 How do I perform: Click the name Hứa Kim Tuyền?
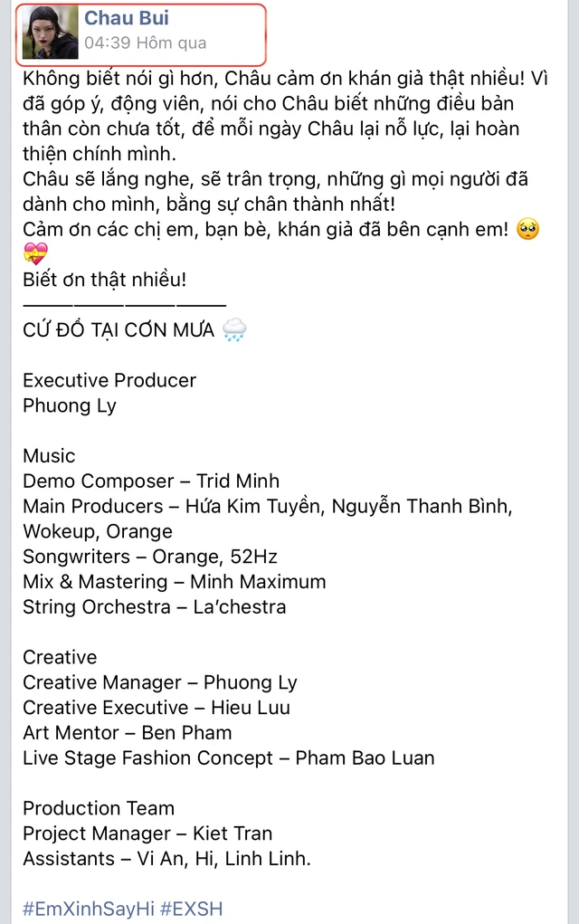tap(252, 506)
